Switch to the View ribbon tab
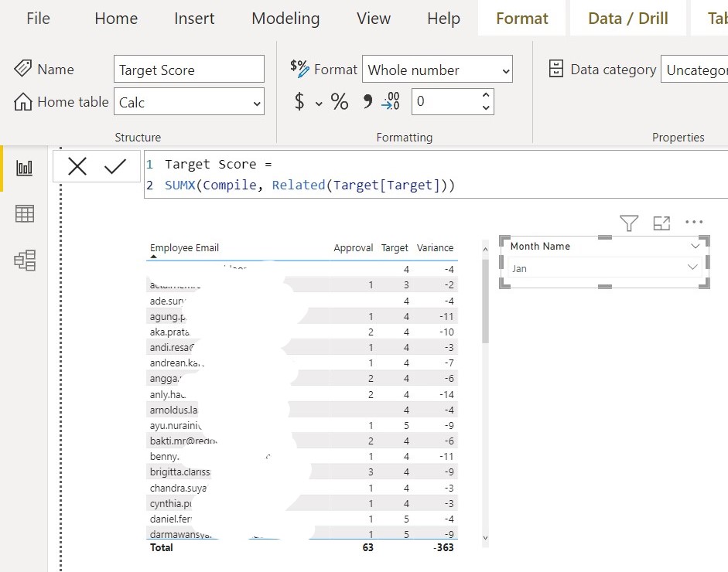 [x=374, y=18]
